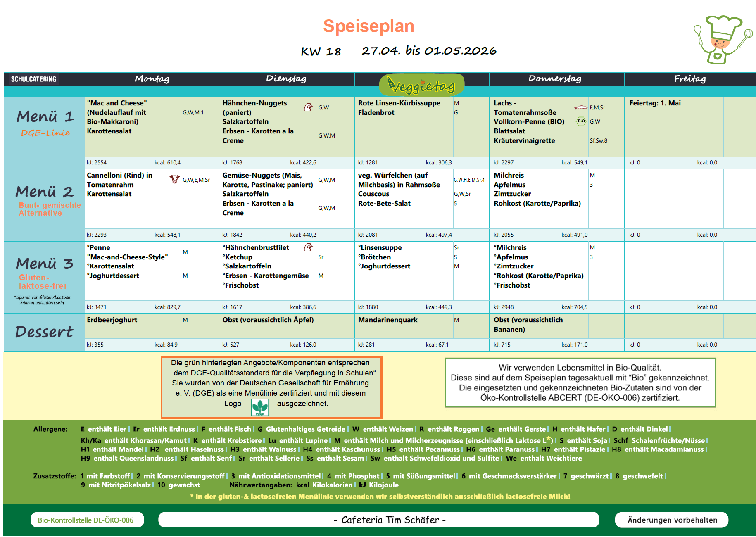Select the Donnerstag column header
756x537 pixels.
click(x=555, y=79)
